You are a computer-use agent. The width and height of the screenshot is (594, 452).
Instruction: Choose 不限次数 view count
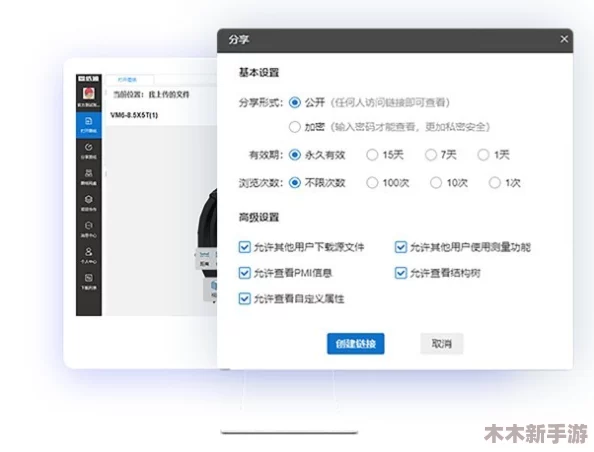coord(295,183)
